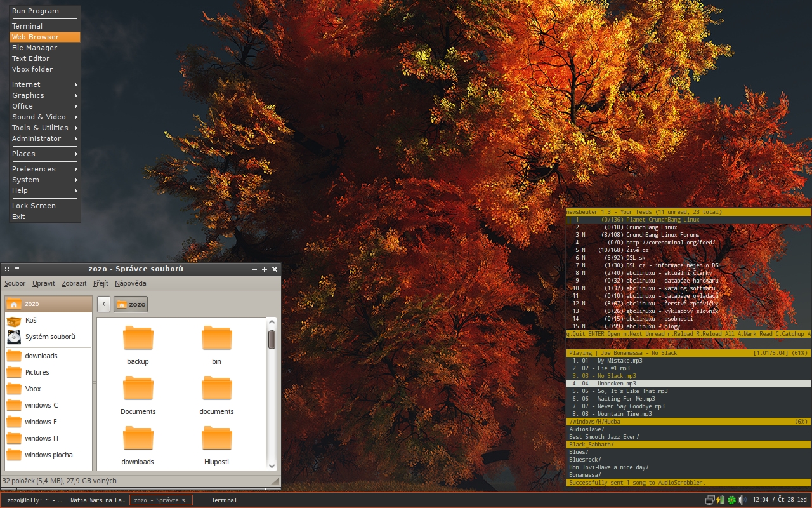The width and height of the screenshot is (812, 508).
Task: Open the Soubor menu
Action: pyautogui.click(x=15, y=283)
